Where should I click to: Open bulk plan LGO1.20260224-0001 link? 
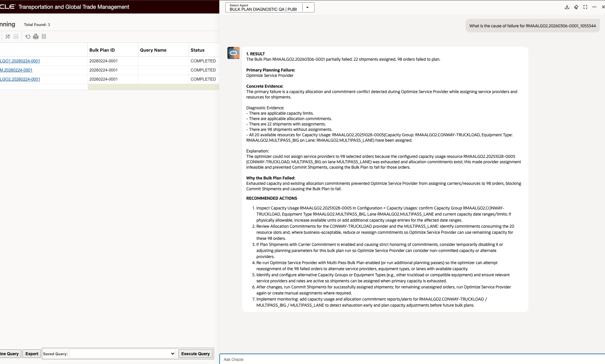(x=20, y=61)
